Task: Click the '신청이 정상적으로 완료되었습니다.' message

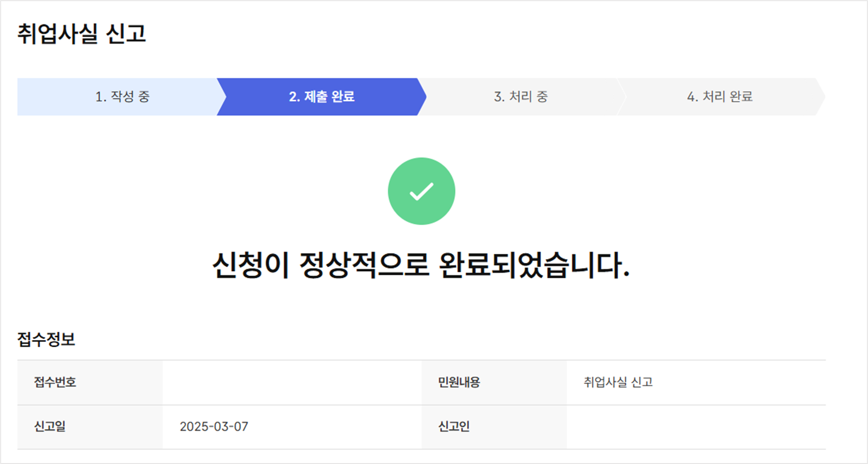Action: [421, 265]
